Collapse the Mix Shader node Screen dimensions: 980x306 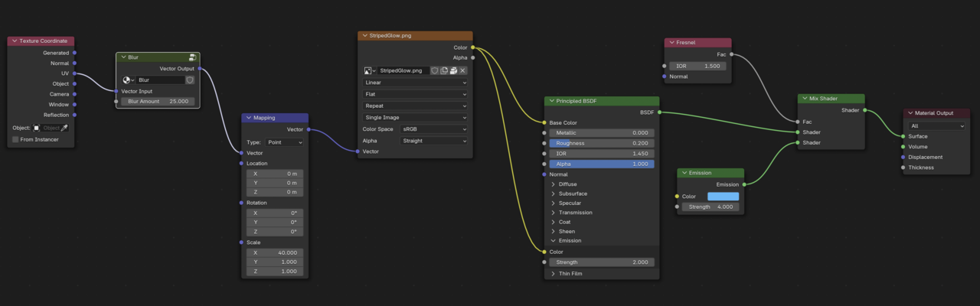point(803,99)
